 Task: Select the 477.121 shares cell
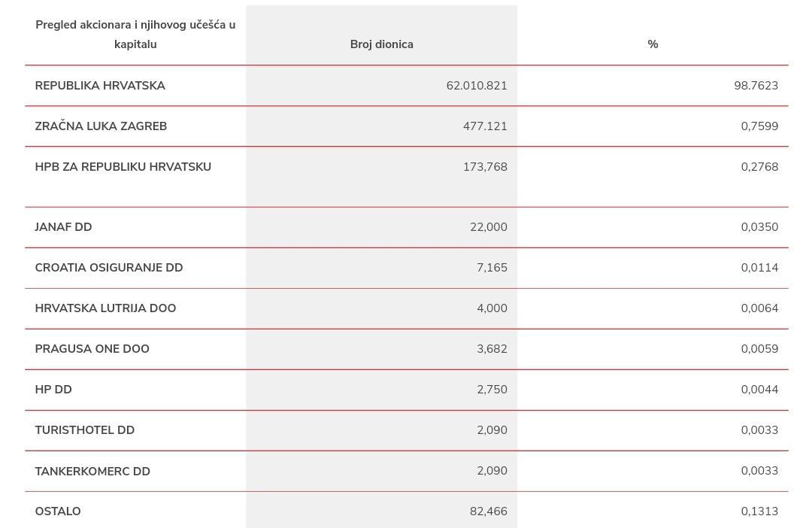(485, 126)
